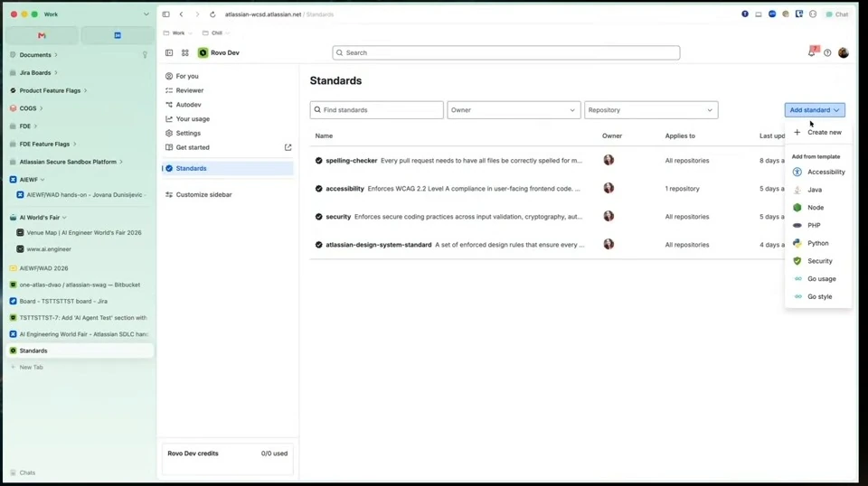Go back with the browser back arrow
868x486 pixels.
181,14
